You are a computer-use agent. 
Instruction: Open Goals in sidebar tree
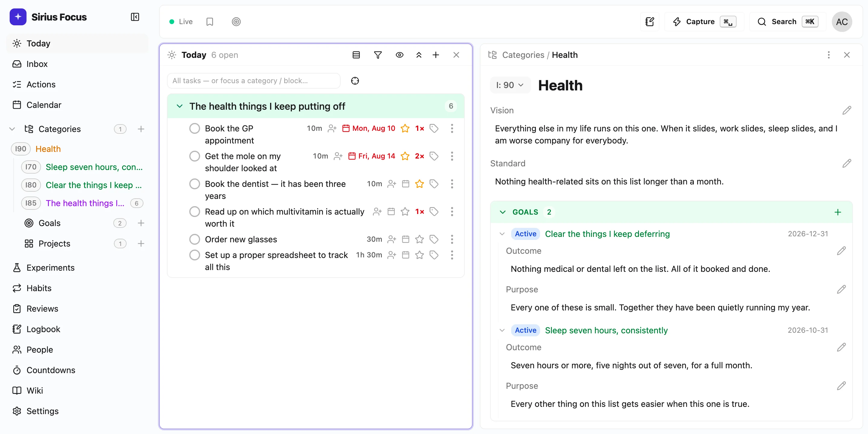click(49, 223)
